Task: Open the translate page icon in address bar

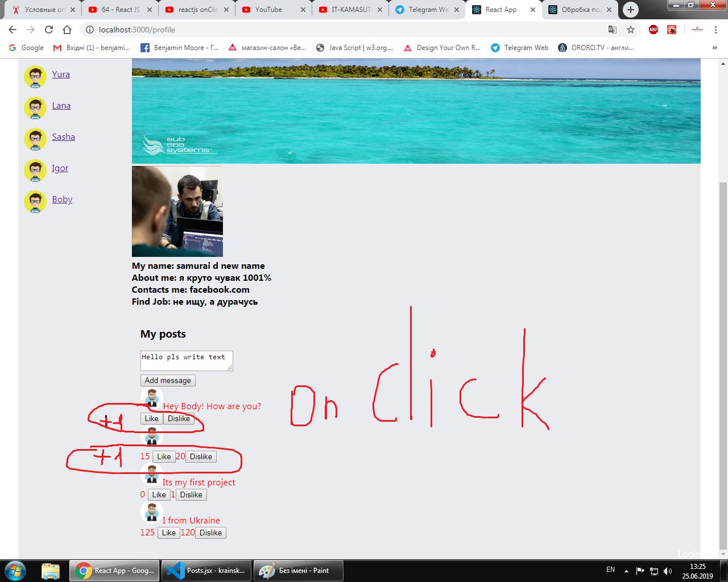Action: click(x=612, y=30)
